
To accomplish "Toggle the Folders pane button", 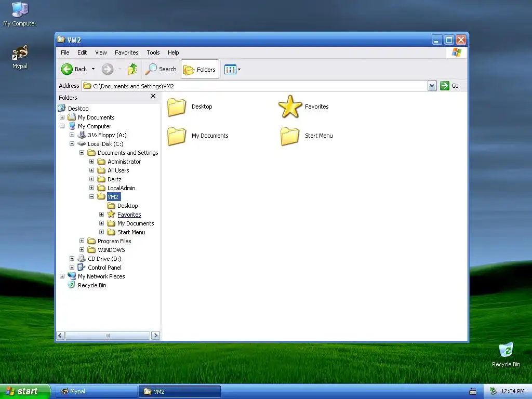I will (x=200, y=69).
